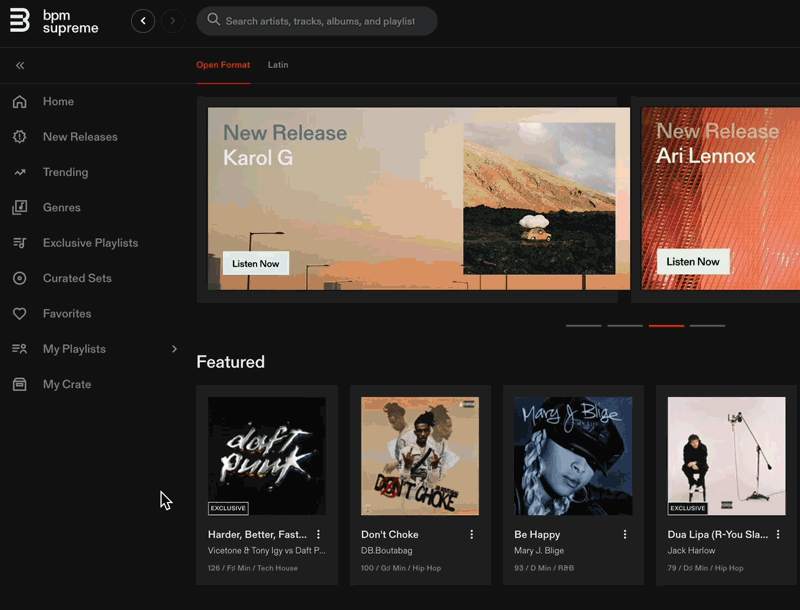Viewport: 800px width, 610px height.
Task: Open Daft Punk album artwork
Action: pos(267,456)
